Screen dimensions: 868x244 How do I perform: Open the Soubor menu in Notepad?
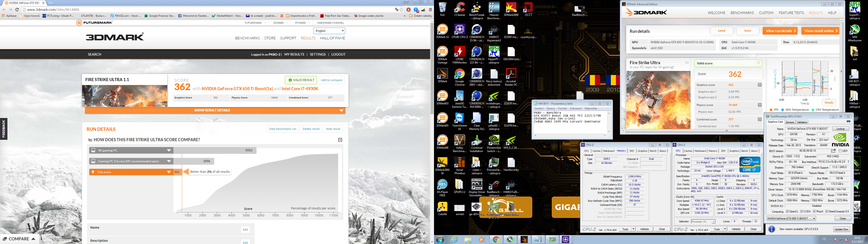[539, 108]
